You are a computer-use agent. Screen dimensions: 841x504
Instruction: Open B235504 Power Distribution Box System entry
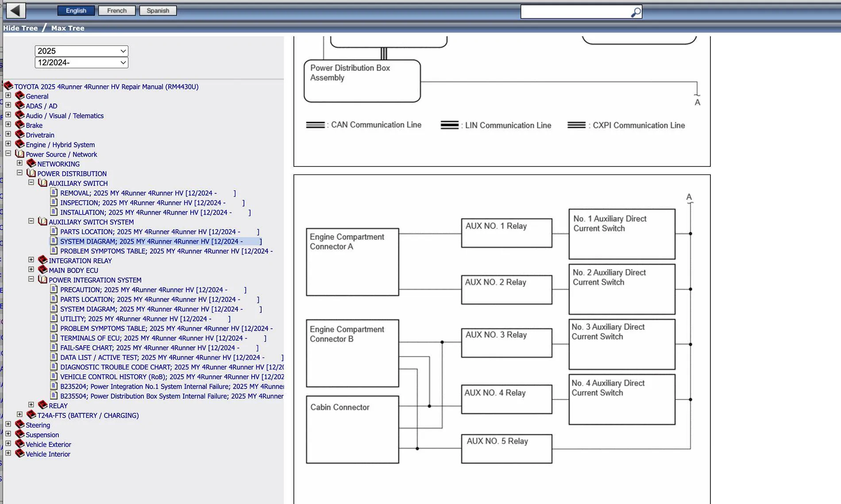[x=172, y=396]
